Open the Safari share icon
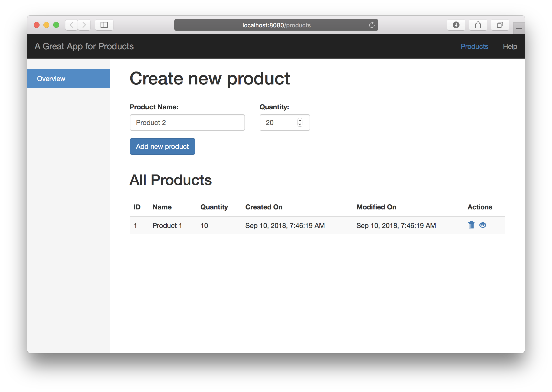 478,25
